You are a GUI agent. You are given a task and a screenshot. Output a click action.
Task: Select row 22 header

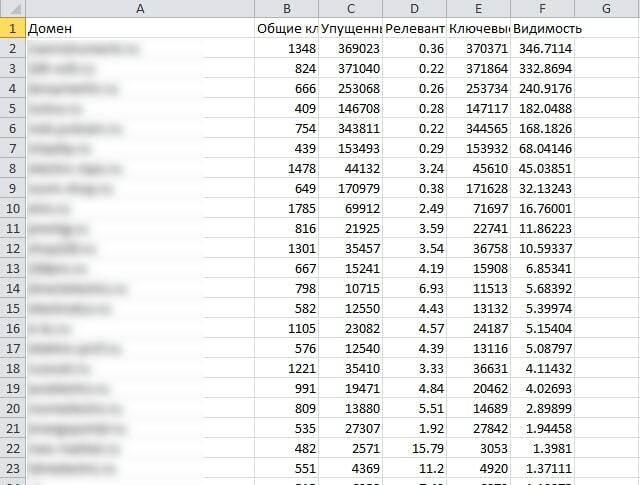coord(12,448)
